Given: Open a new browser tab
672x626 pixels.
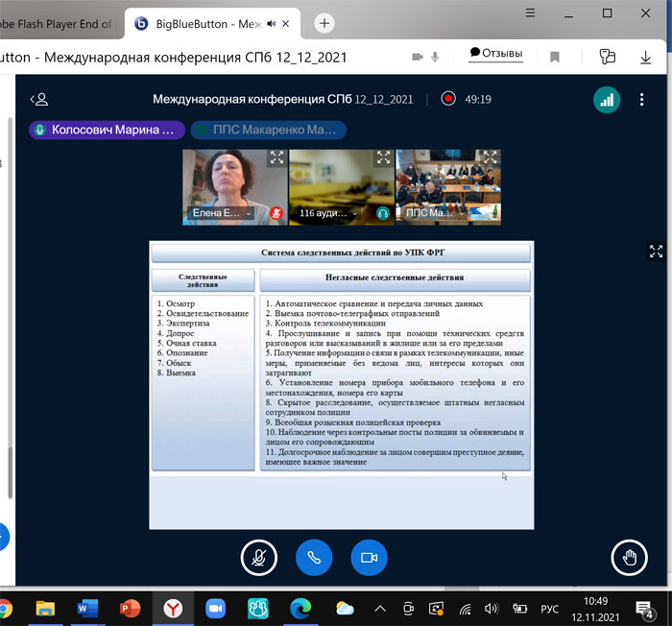Looking at the screenshot, I should point(324,23).
